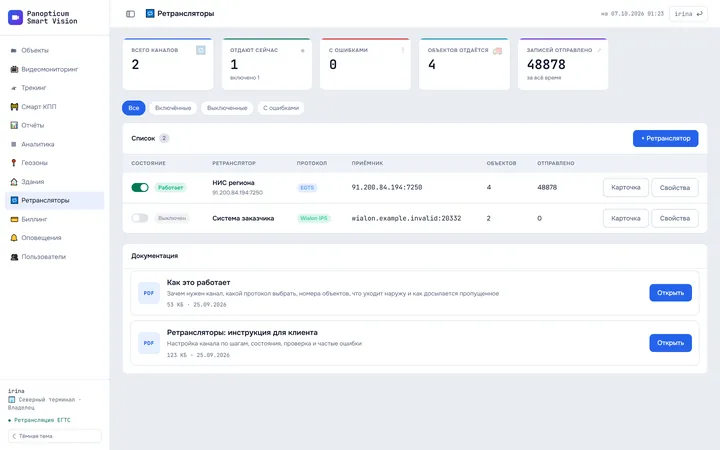Open the client instruction PDF
This screenshot has height=450, width=720.
coord(670,343)
